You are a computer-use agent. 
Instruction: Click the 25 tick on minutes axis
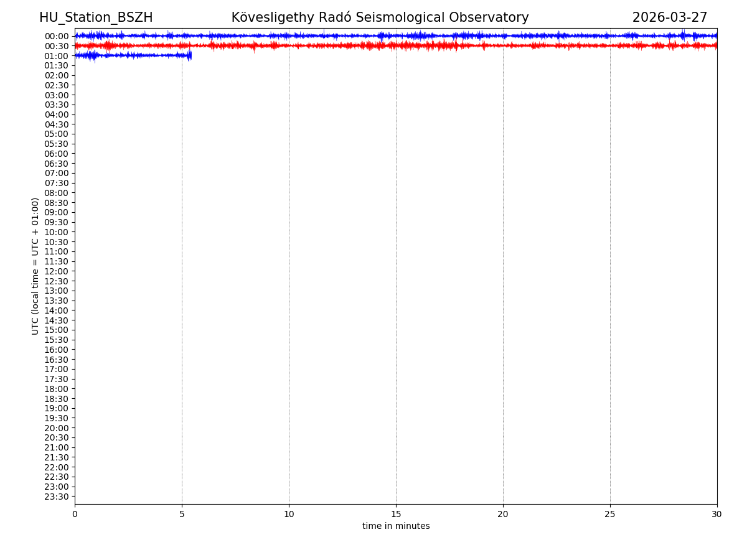[x=610, y=515]
